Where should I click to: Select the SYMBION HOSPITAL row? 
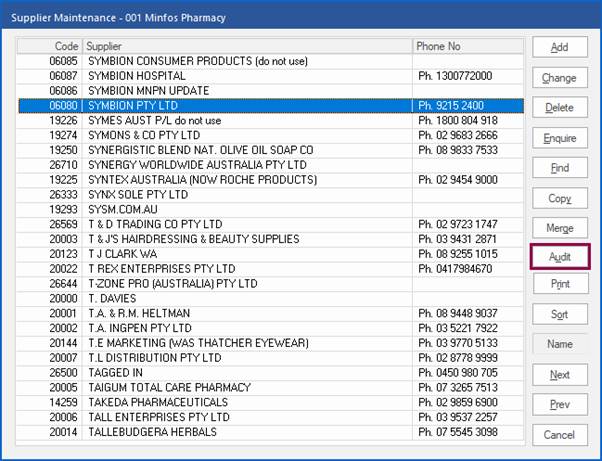[270, 76]
